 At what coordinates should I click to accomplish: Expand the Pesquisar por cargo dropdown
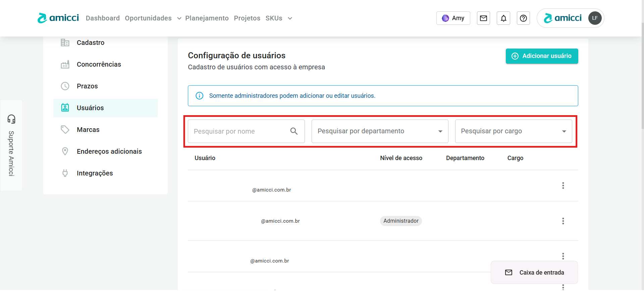[x=564, y=131]
